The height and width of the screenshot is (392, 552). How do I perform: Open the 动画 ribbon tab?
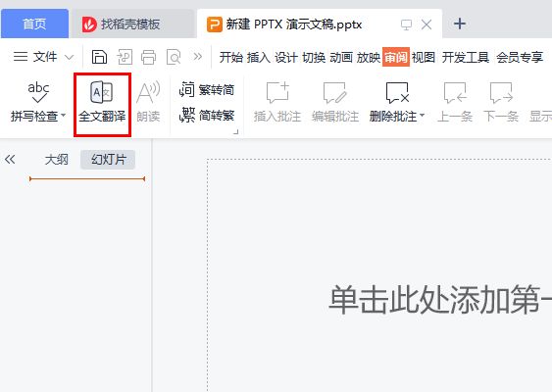[341, 57]
